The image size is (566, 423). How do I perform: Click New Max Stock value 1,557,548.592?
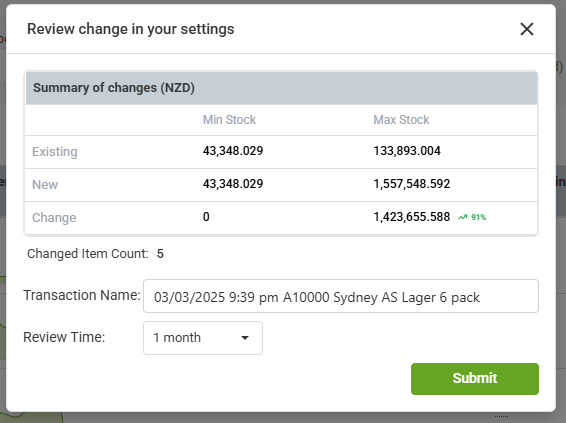point(412,184)
